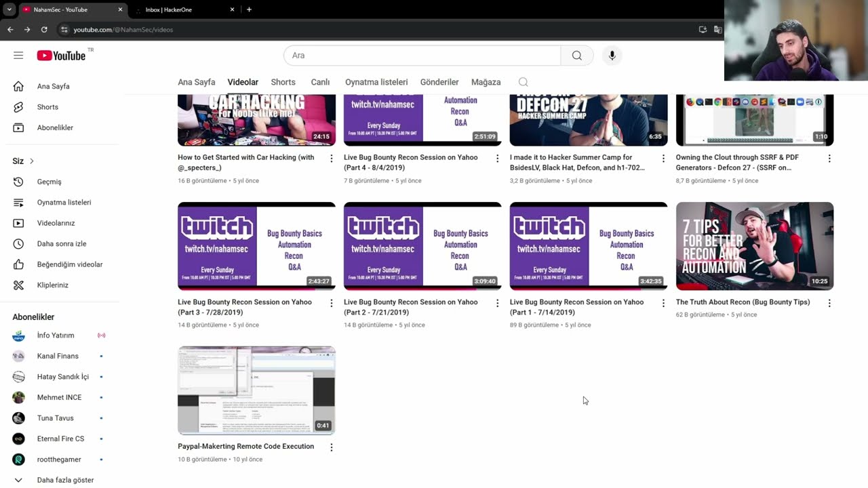Open Yahoo Recon Part 1 video title
This screenshot has height=488, width=868.
click(576, 307)
